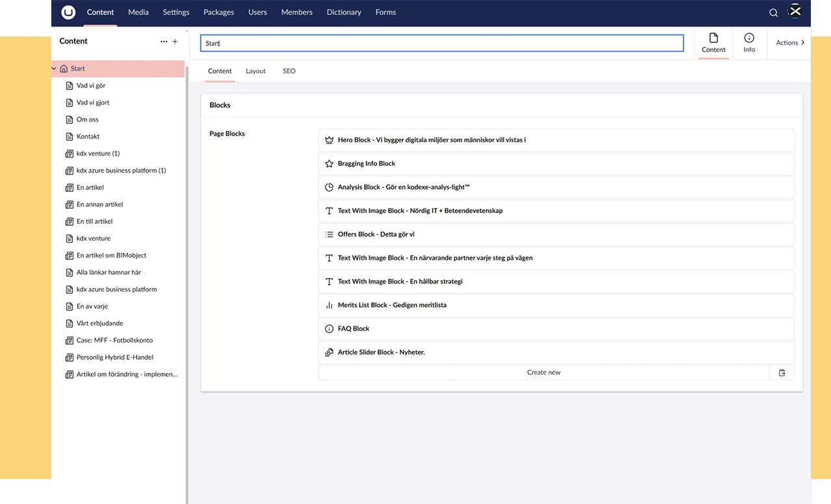This screenshot has height=504, width=831.
Task: Open Article Slider Block - Nyheter
Action: 556,352
